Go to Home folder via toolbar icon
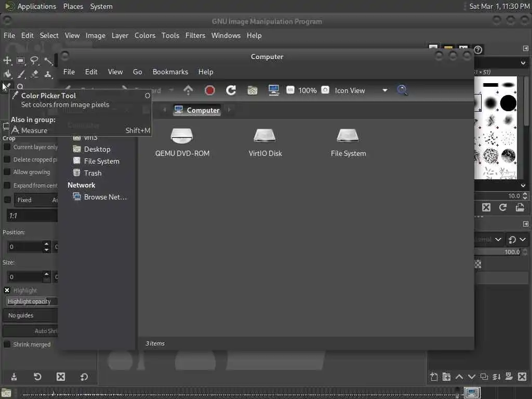 252,90
